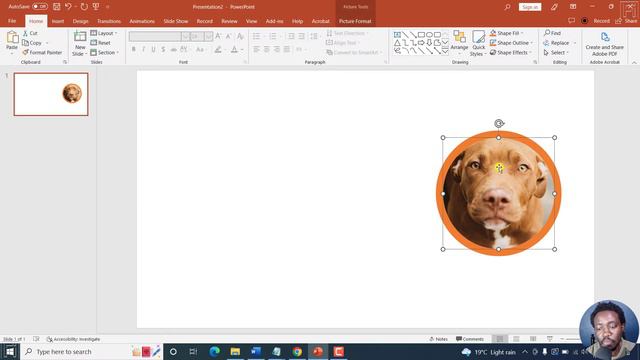The image size is (640, 360).
Task: Click the rotation handle above the picture
Action: coord(499,123)
